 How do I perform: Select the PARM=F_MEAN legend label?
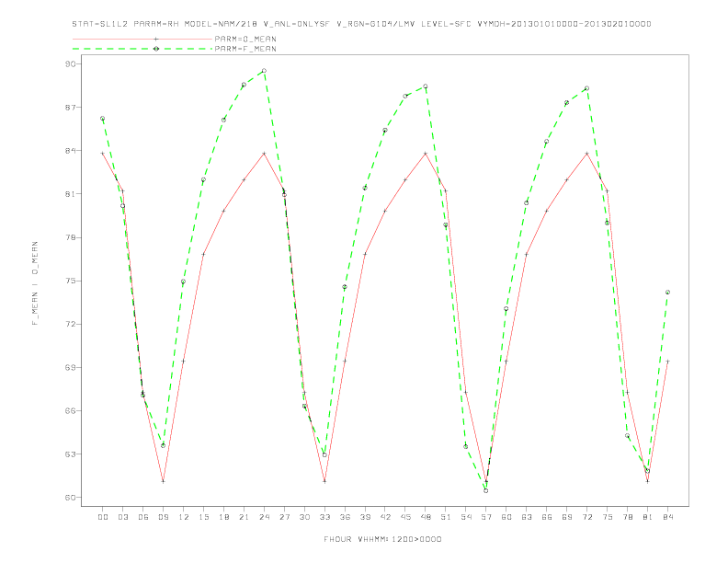click(245, 49)
